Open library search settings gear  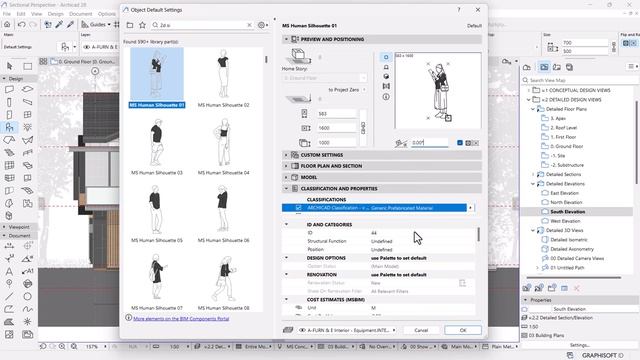262,25
